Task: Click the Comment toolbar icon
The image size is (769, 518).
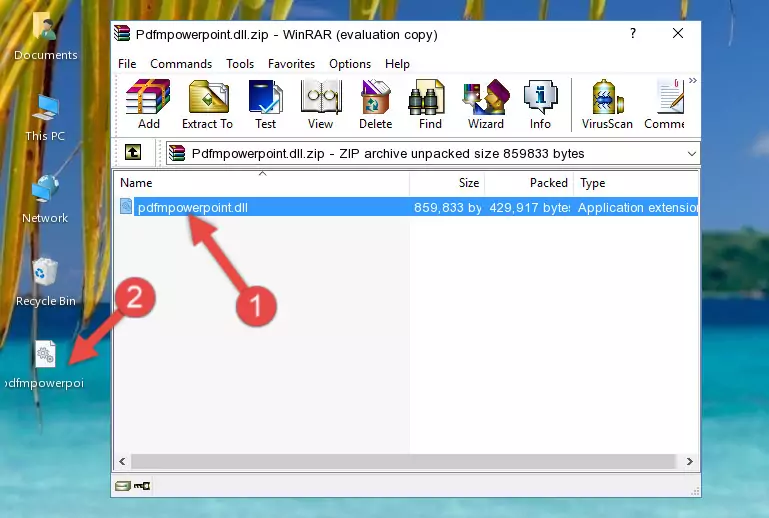Action: click(665, 104)
